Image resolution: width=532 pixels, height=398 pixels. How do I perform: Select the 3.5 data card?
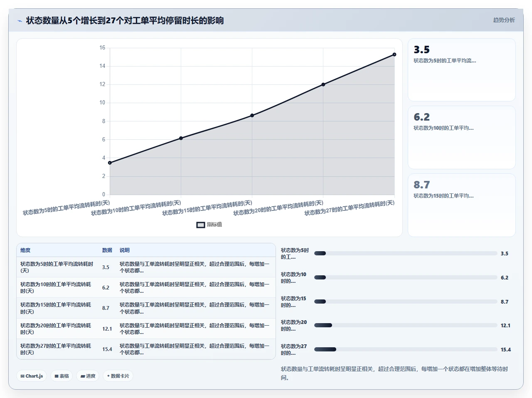(x=462, y=70)
